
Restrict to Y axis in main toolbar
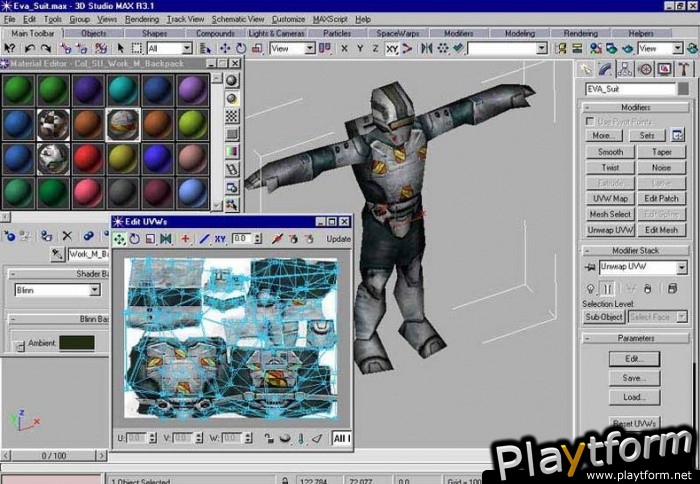click(x=360, y=48)
